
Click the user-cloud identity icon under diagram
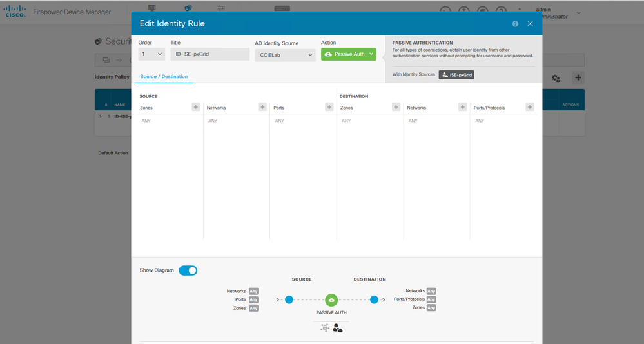pyautogui.click(x=338, y=328)
